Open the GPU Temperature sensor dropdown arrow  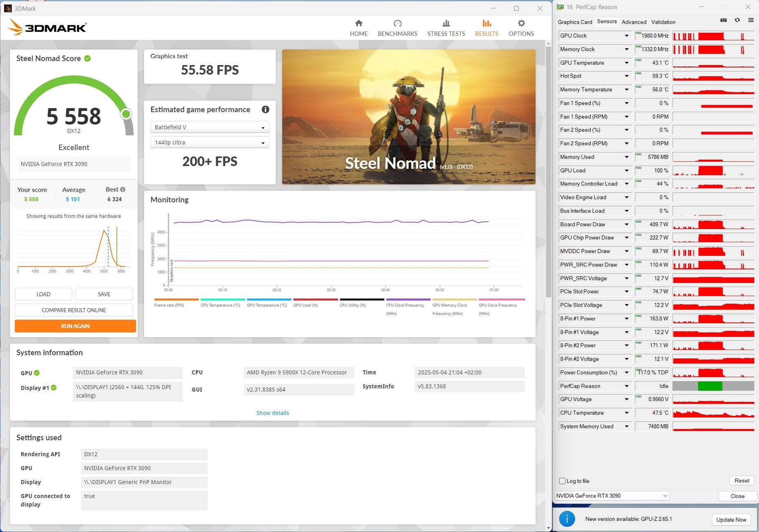626,63
